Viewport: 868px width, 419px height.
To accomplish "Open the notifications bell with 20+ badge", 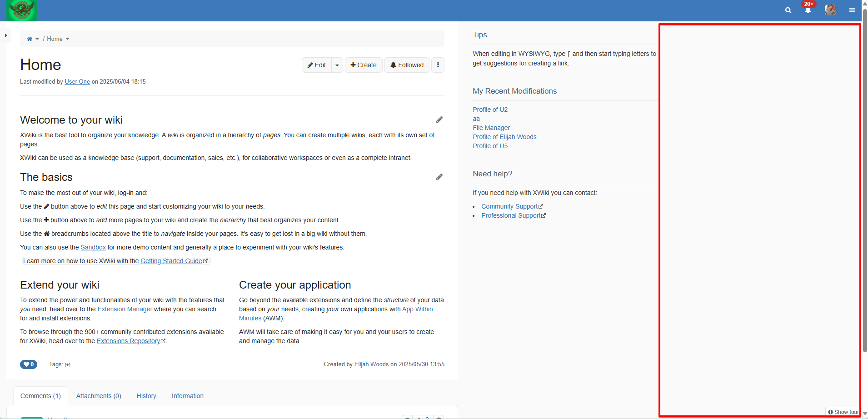I will [808, 10].
